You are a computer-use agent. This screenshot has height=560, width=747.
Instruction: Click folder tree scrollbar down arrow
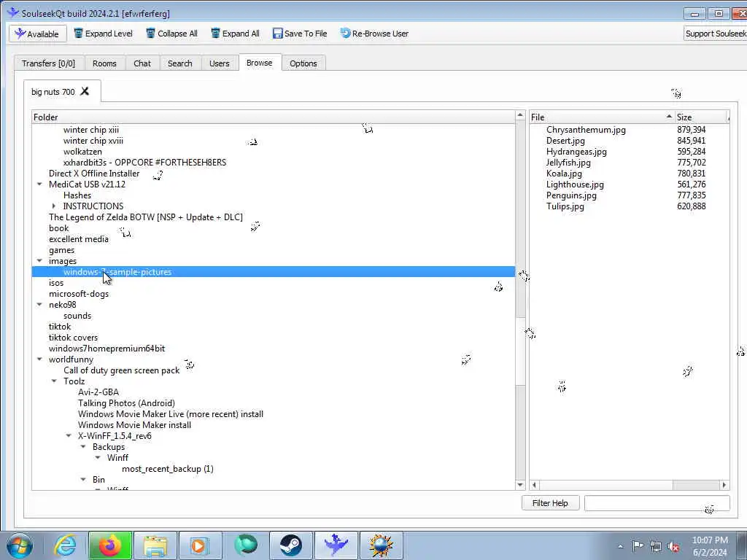(x=520, y=485)
